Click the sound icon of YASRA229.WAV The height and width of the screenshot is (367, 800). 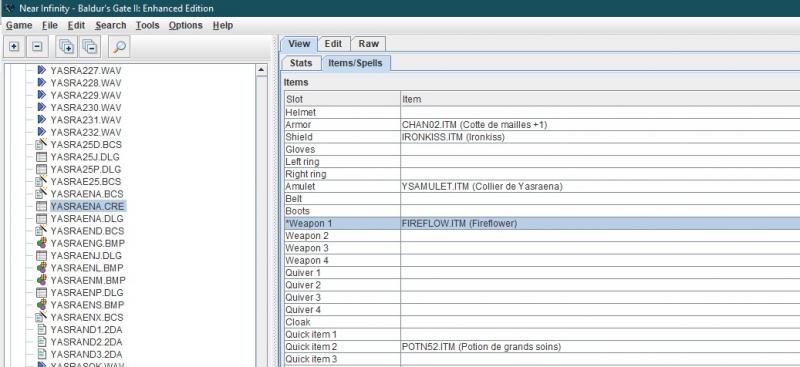click(x=42, y=95)
